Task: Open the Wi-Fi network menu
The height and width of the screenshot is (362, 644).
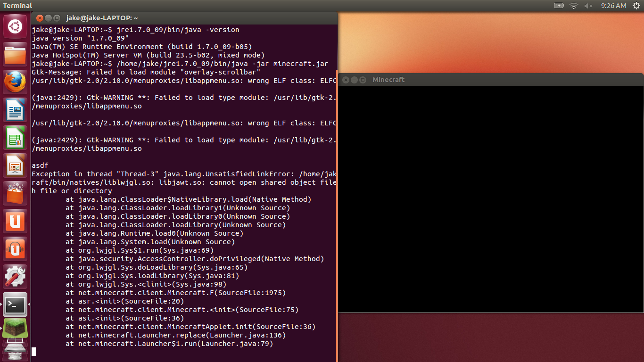Action: tap(573, 6)
